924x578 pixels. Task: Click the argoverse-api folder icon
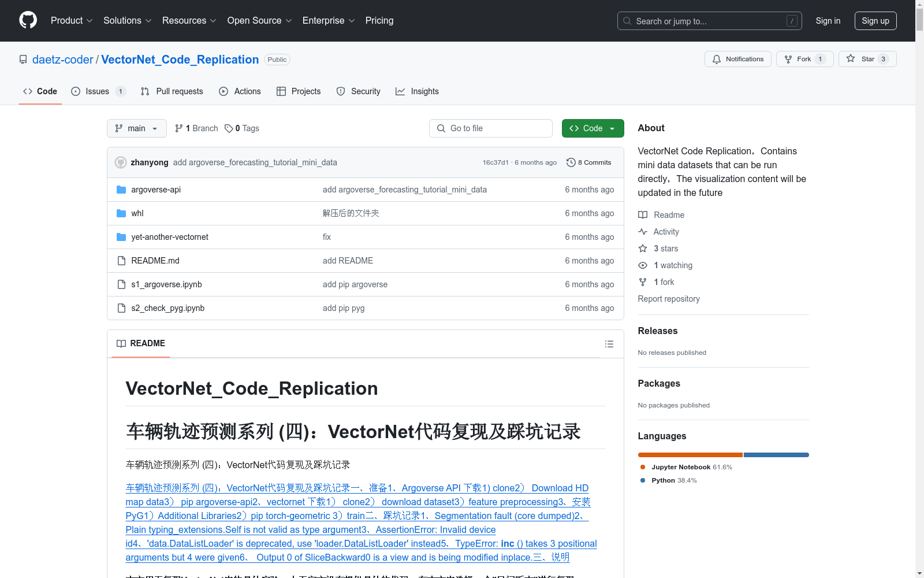pos(121,190)
